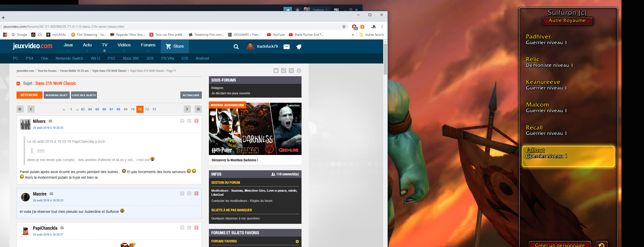This screenshot has width=644, height=247.
Task: Click the NOUVEAU SUJET button
Action: pyautogui.click(x=57, y=95)
